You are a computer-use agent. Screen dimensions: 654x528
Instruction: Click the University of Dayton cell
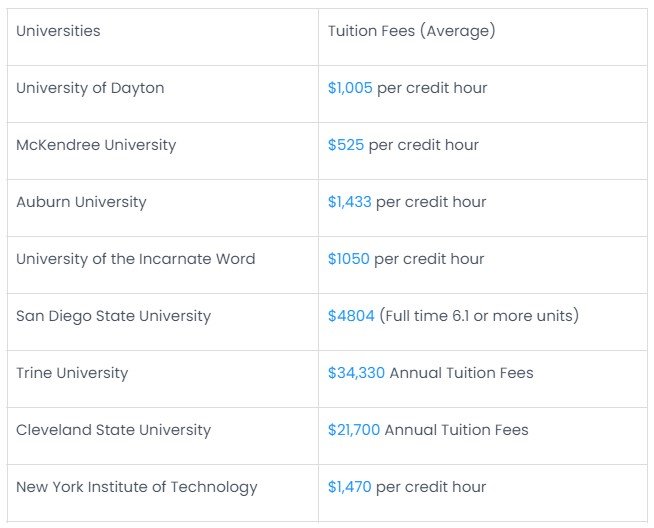coord(163,94)
